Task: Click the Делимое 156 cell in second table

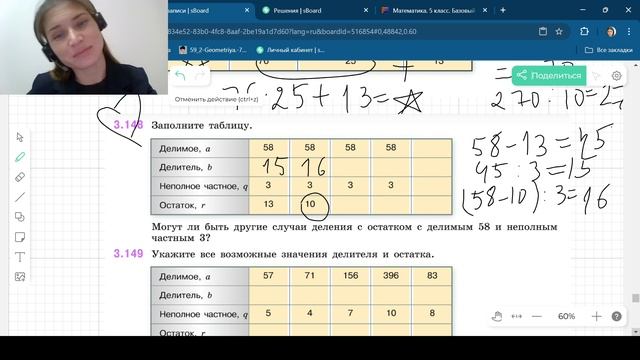Action: [350, 276]
